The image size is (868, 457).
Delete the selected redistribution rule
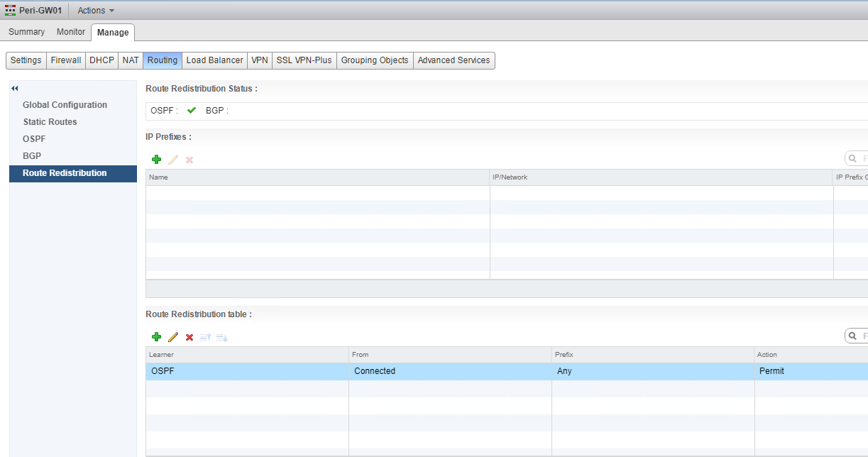pyautogui.click(x=189, y=337)
